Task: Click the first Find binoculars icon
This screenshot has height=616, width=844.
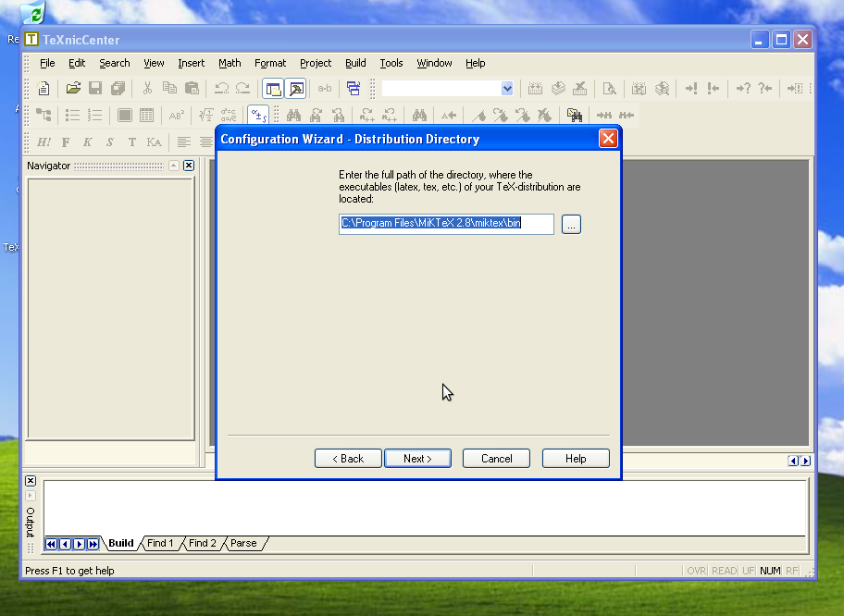Action: [294, 115]
